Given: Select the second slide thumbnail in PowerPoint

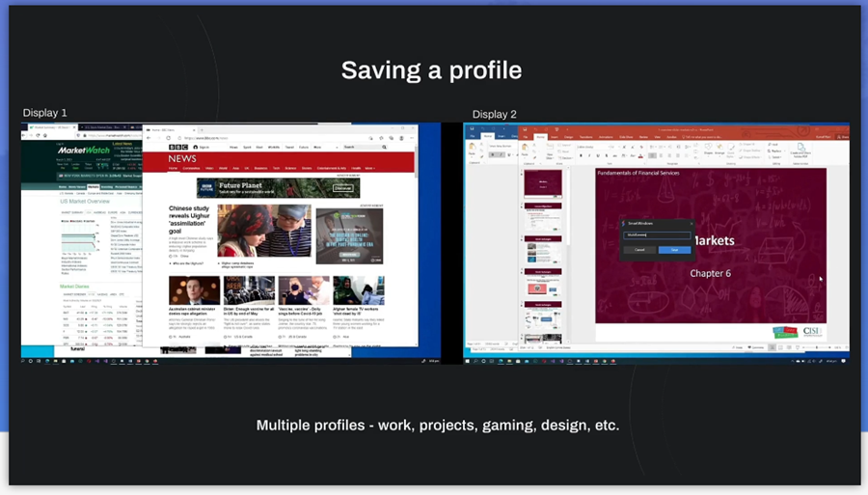Looking at the screenshot, I should (x=542, y=216).
